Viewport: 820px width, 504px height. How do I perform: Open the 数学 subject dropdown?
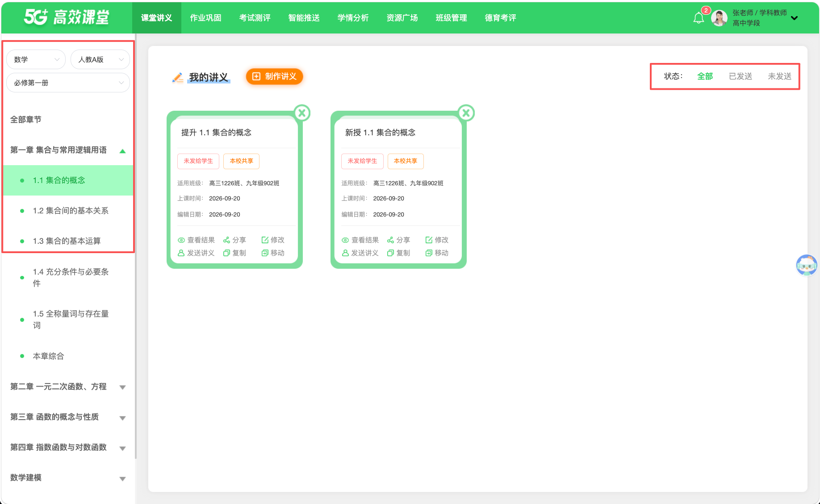point(36,59)
